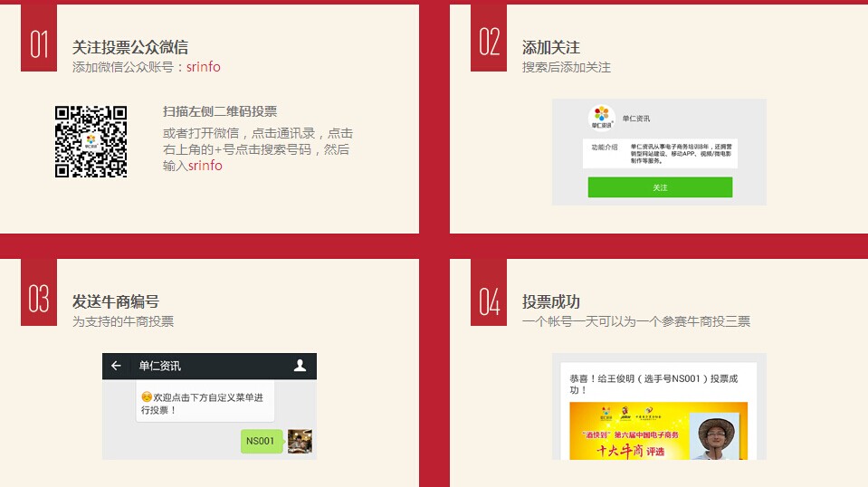868x487 pixels.
Task: Click the 功能介绍 description box
Action: pos(660,152)
